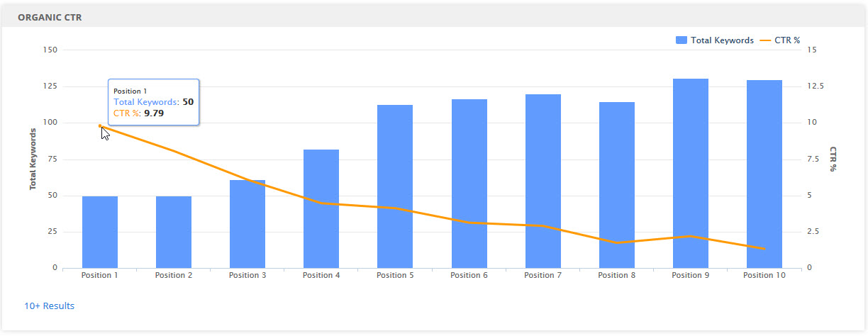Click the blue Total Keywords legend swatch
Screen dimensions: 868x336
(681, 40)
